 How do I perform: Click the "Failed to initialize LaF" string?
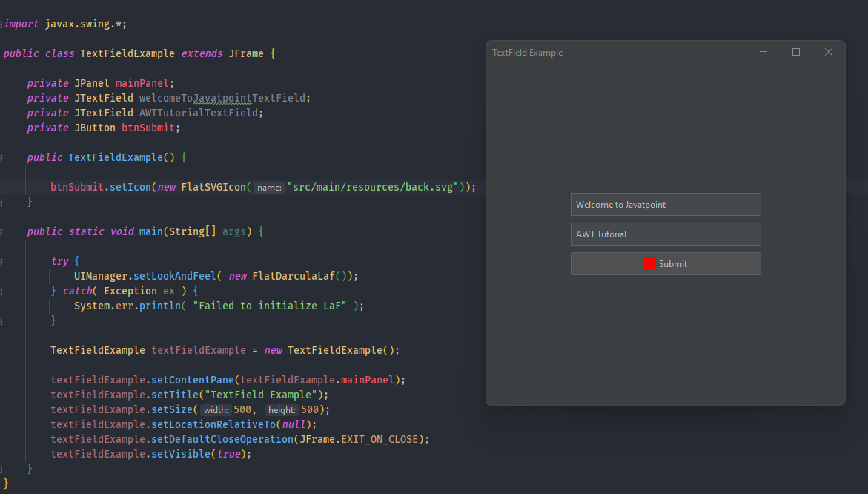pyautogui.click(x=270, y=306)
